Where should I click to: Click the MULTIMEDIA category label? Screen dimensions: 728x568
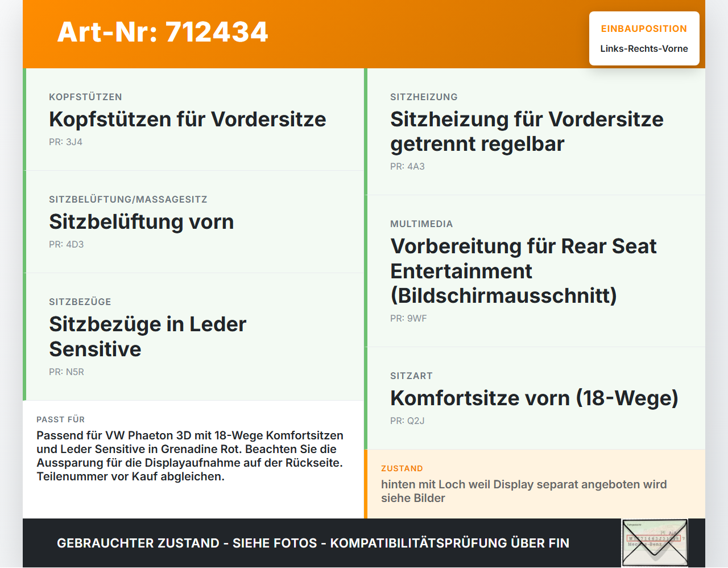421,224
